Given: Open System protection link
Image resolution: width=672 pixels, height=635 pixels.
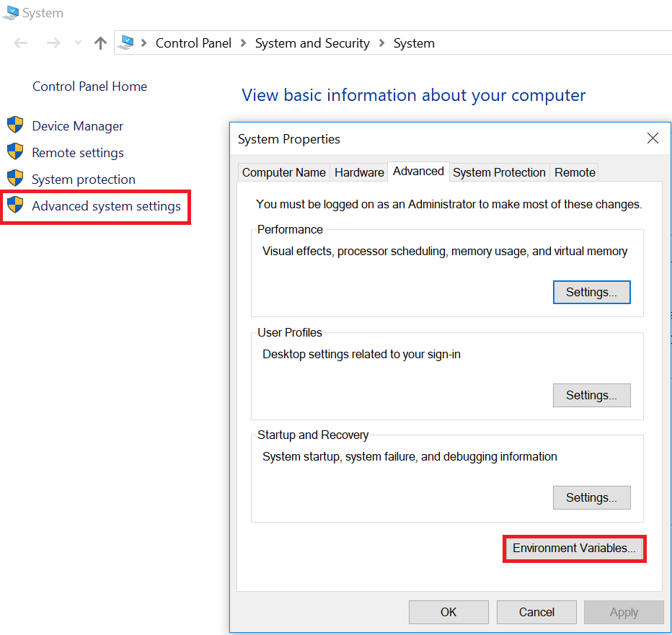Looking at the screenshot, I should [x=84, y=179].
